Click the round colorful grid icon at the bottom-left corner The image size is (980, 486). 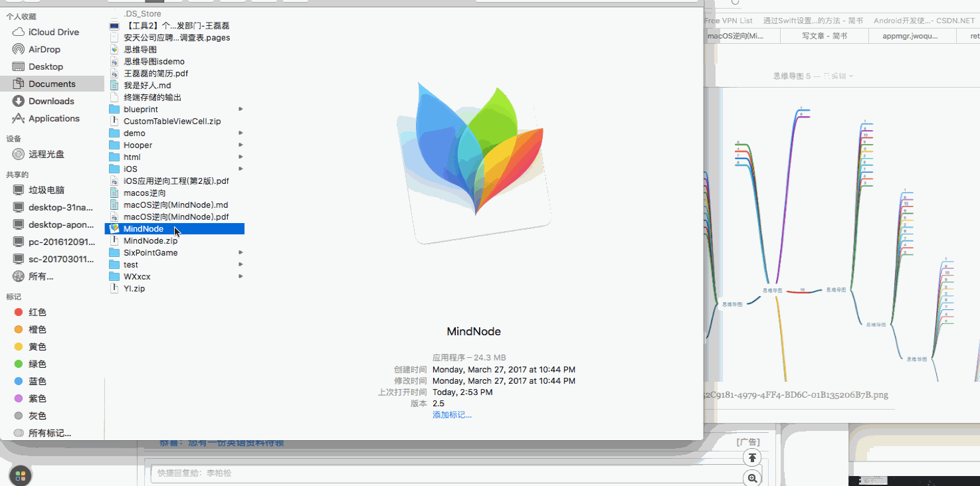pos(20,475)
